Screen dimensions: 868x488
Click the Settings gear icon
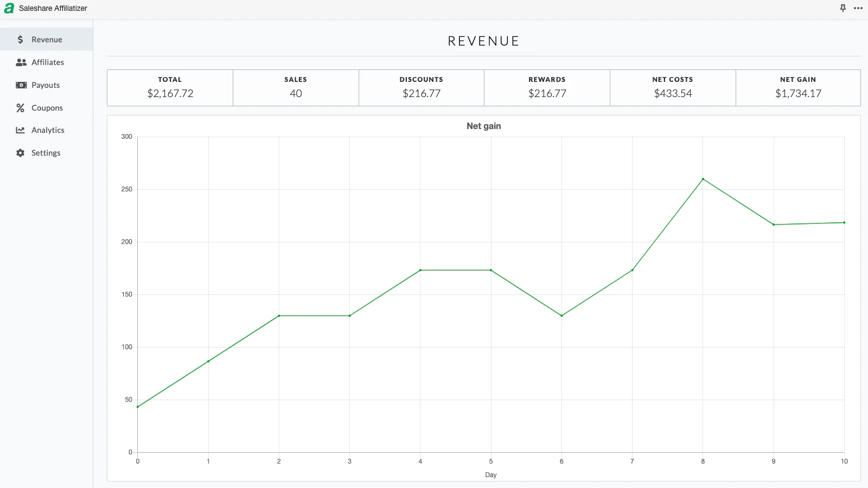(21, 153)
